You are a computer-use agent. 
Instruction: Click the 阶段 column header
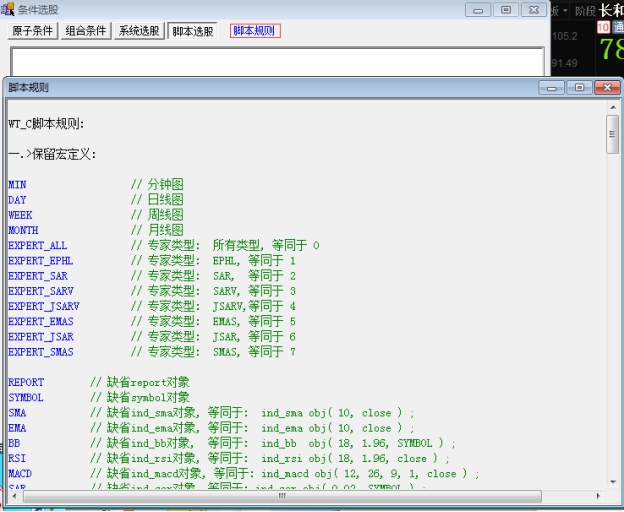click(x=584, y=10)
